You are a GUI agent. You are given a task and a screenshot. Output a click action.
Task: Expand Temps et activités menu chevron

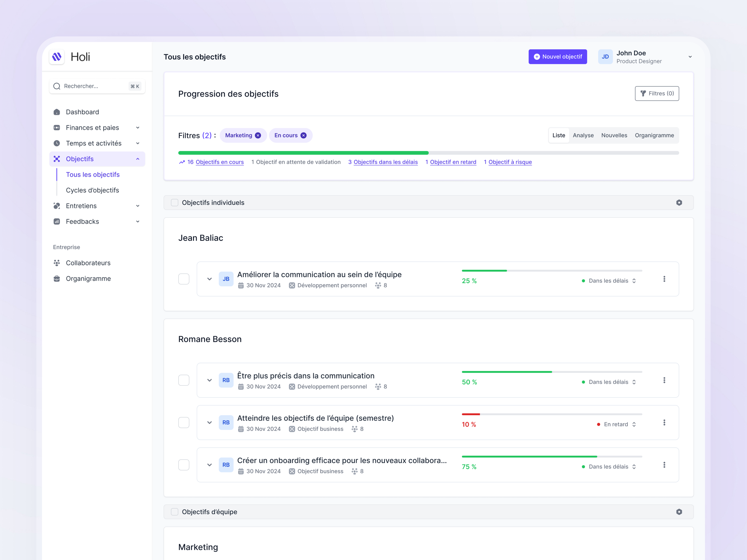tap(138, 143)
